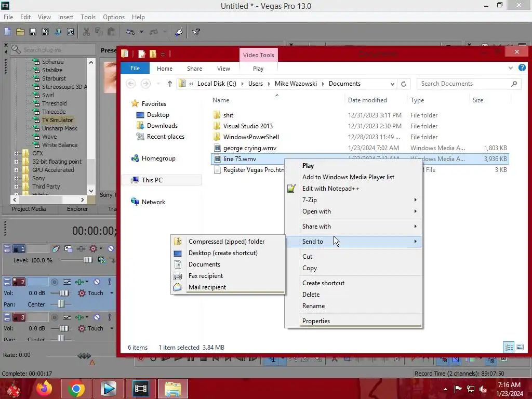
Task: Open the Tools menu in Vegas
Action: coord(88,17)
